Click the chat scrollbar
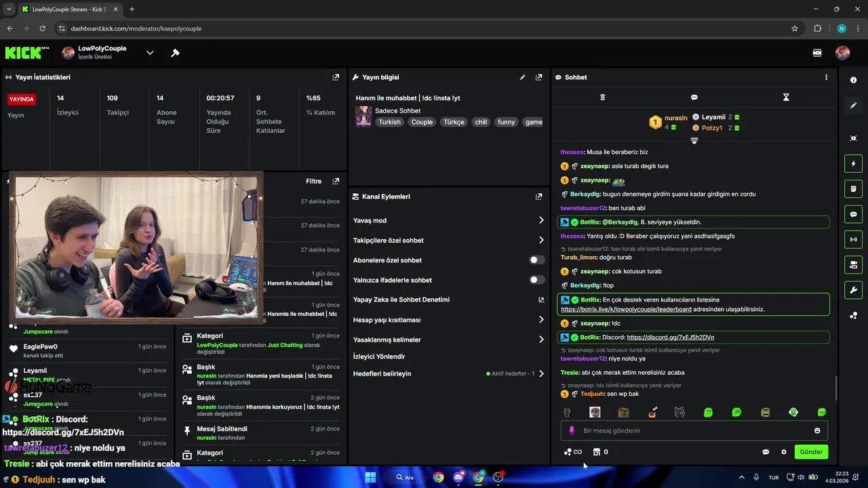 tap(835, 388)
